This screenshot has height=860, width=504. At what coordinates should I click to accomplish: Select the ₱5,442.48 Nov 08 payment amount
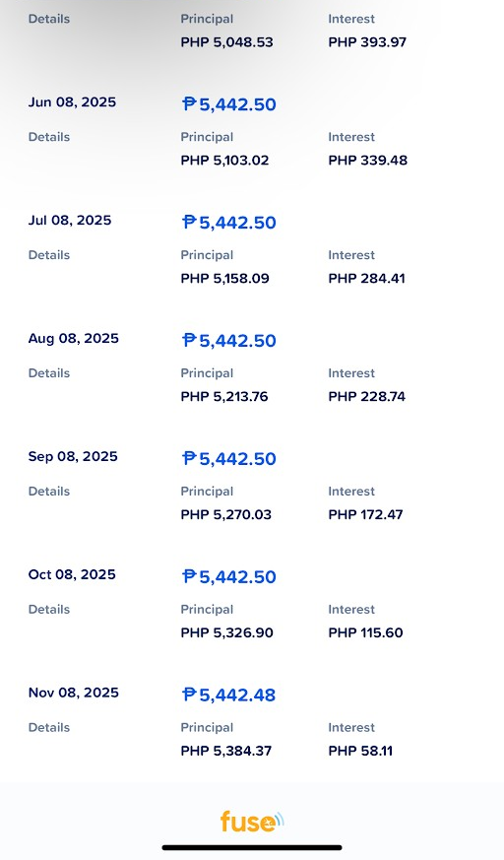tap(229, 695)
